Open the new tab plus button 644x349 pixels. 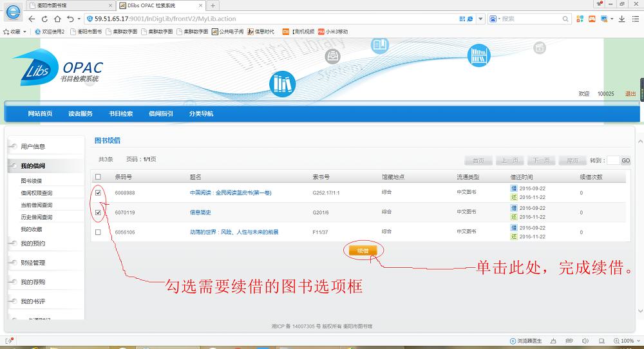tap(213, 5)
